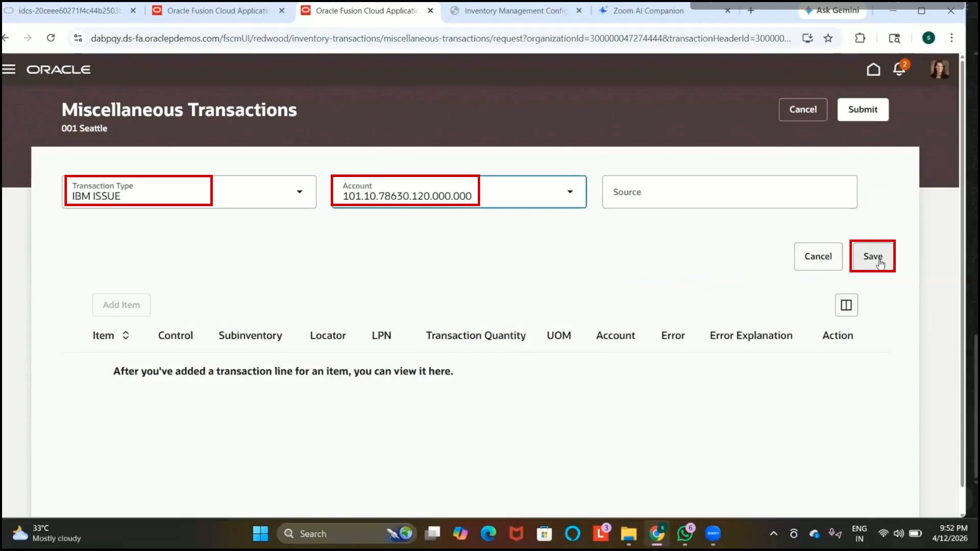This screenshot has width=980, height=551.
Task: Close the active Oracle Fusion tab
Action: tap(430, 11)
